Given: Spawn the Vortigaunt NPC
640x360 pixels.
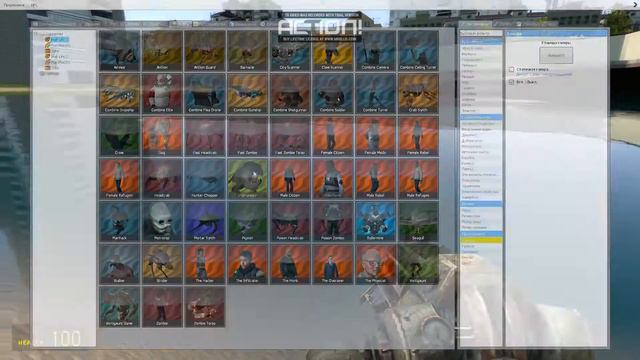Looking at the screenshot, I should (x=418, y=264).
